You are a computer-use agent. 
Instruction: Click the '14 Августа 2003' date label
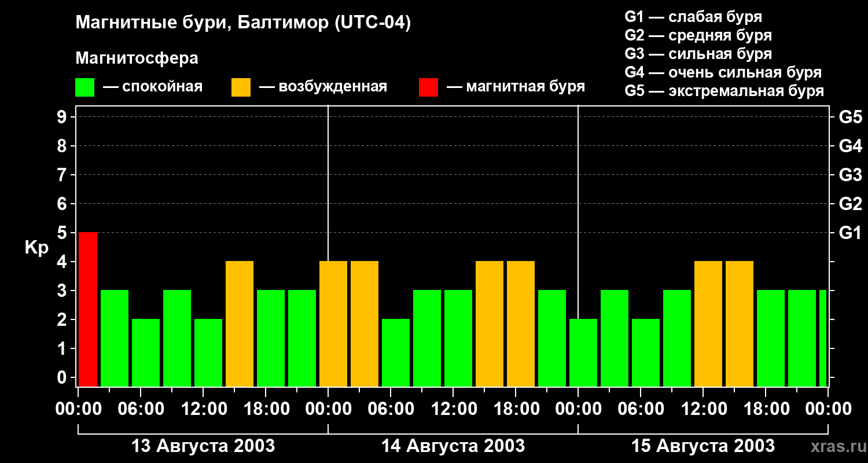453,446
